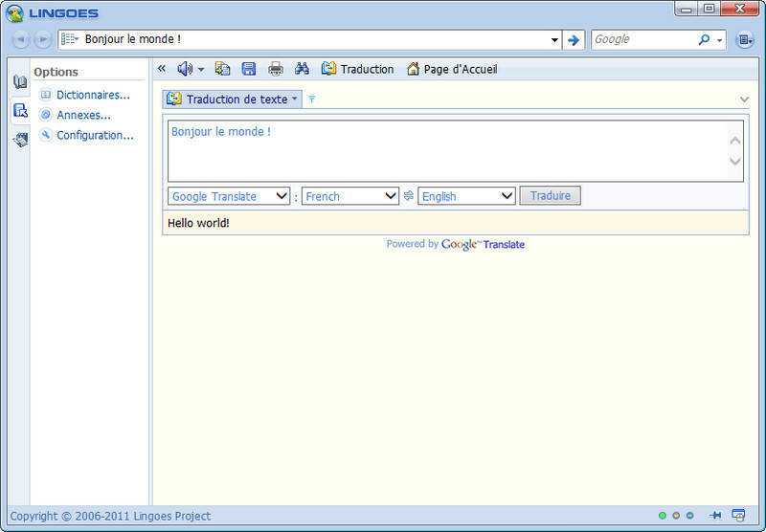Click the Traduire button
The width and height of the screenshot is (766, 532).
(550, 196)
